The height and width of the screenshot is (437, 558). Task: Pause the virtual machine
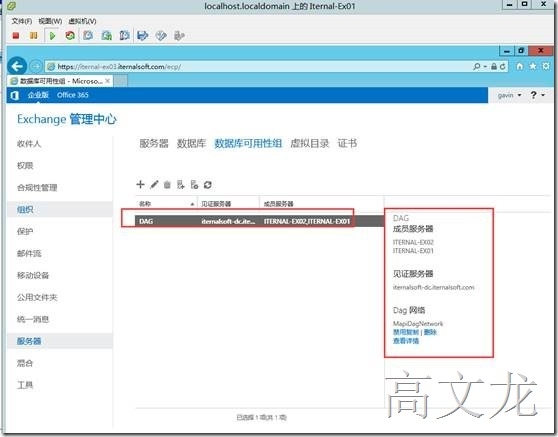(33, 36)
